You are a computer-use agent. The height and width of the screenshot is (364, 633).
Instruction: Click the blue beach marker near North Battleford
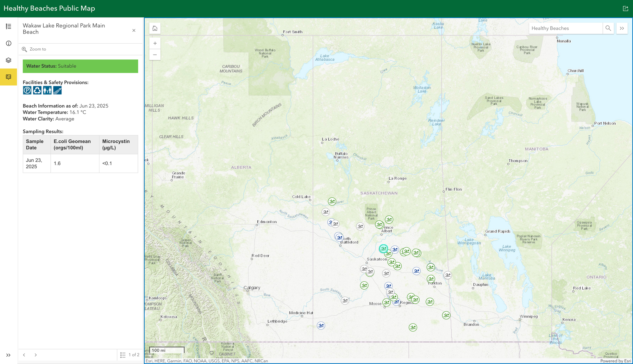(x=339, y=237)
